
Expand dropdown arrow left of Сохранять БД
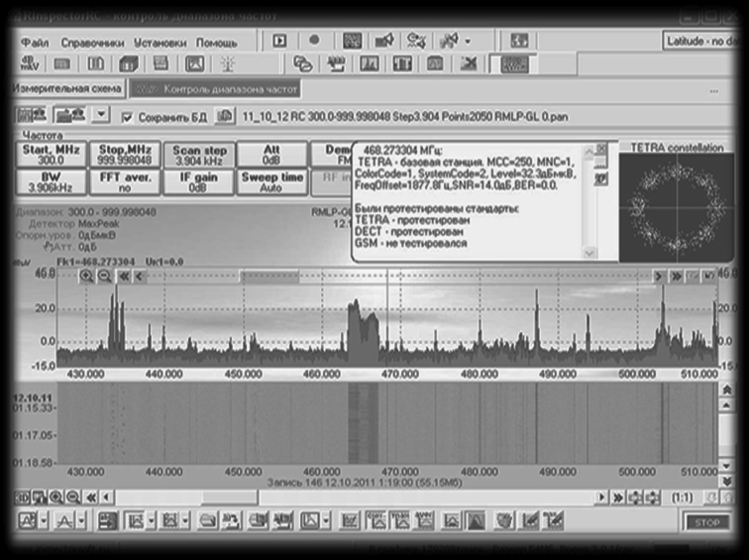(101, 115)
